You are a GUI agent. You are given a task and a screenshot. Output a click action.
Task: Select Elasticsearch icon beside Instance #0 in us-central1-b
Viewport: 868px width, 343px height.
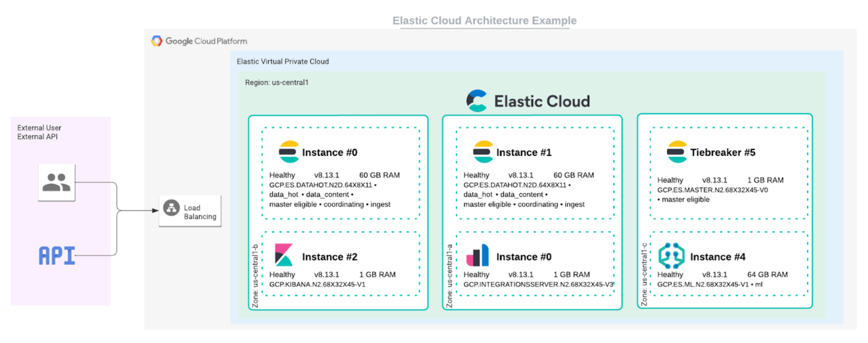(x=289, y=152)
